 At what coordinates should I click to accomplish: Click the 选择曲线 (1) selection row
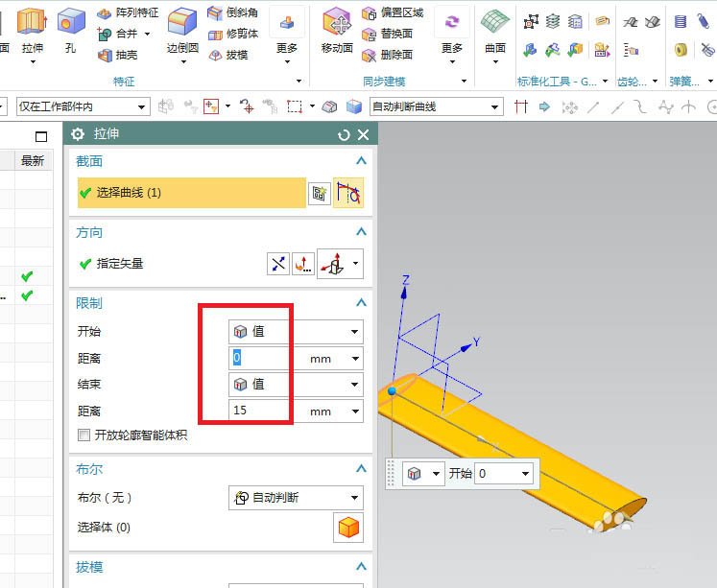click(x=192, y=193)
